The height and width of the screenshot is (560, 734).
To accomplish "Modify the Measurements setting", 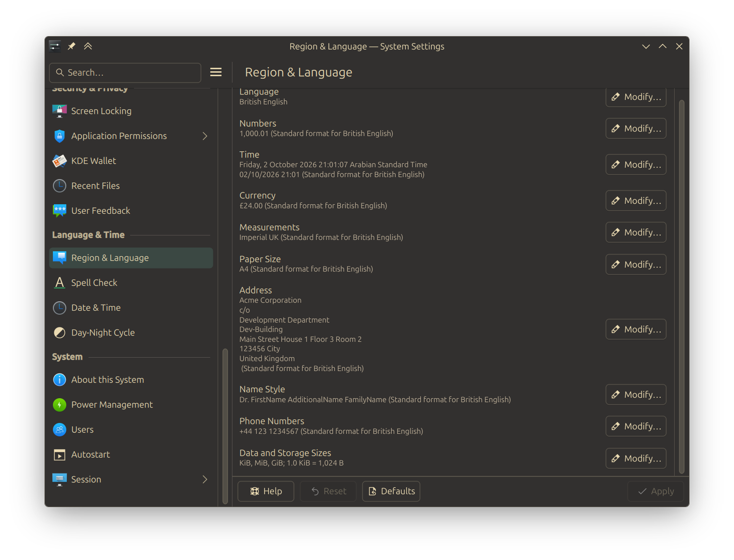I will pyautogui.click(x=636, y=232).
